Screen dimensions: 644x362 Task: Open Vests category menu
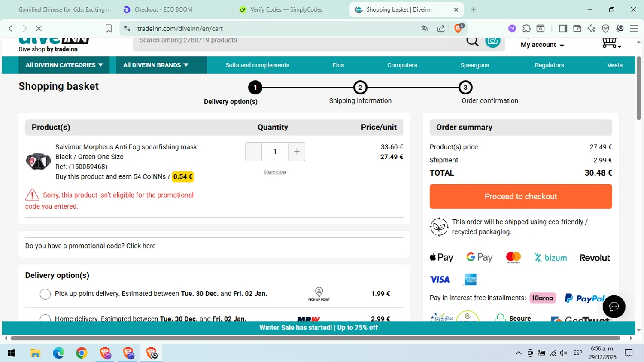click(x=615, y=65)
